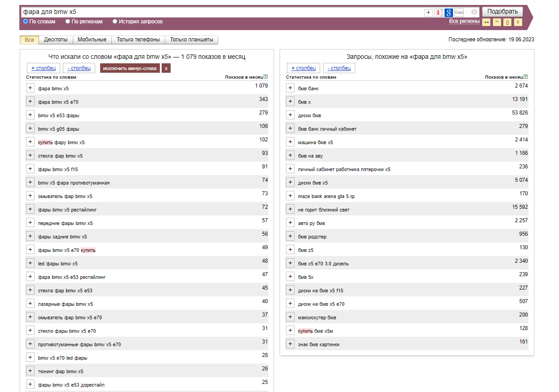Open query in Google search icon

point(448,13)
